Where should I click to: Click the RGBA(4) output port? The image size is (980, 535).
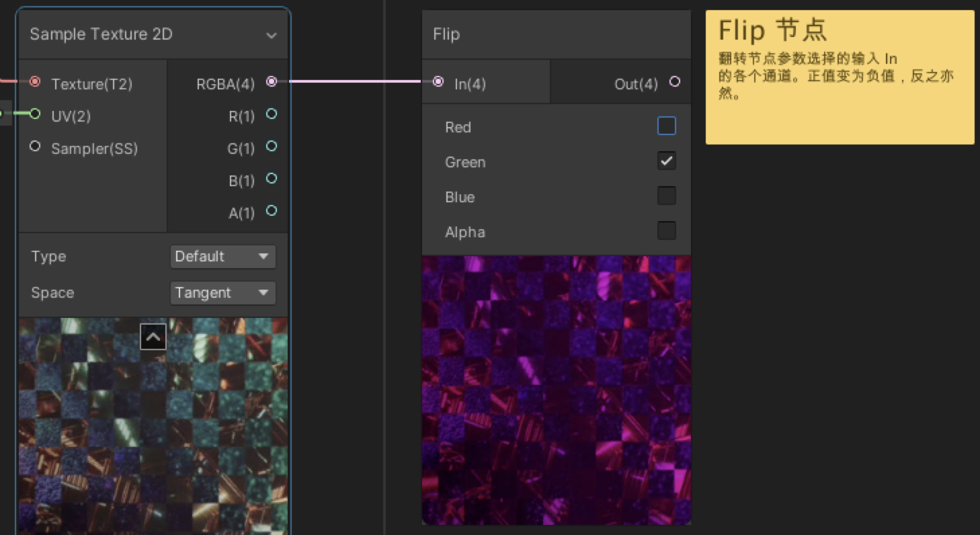[272, 83]
